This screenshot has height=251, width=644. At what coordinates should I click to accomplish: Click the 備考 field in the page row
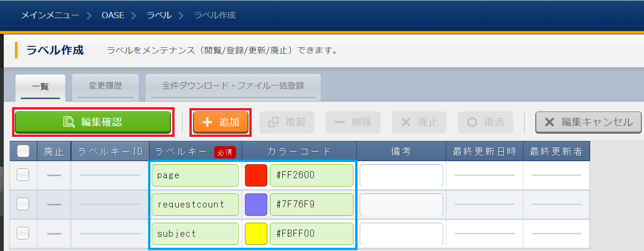pyautogui.click(x=401, y=175)
